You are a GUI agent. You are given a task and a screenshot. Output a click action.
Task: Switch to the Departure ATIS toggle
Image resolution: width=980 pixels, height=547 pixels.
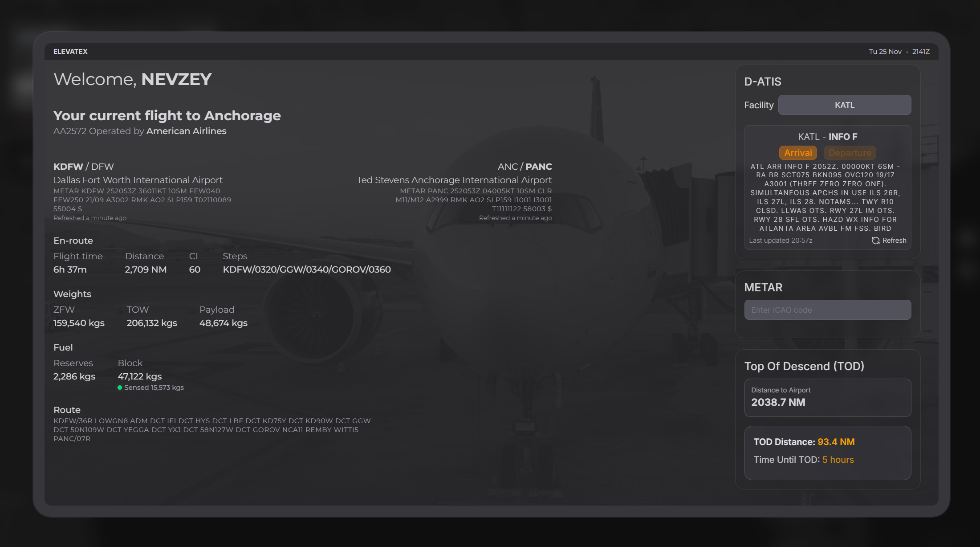tap(850, 153)
